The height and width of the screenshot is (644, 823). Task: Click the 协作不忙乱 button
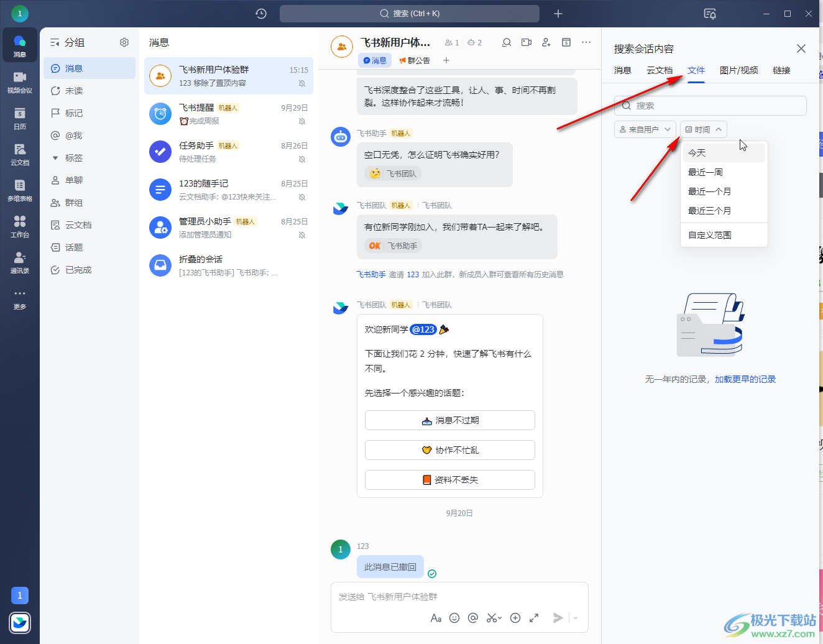pyautogui.click(x=450, y=450)
